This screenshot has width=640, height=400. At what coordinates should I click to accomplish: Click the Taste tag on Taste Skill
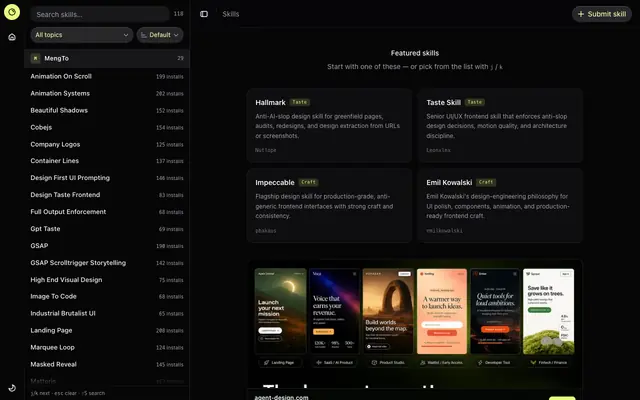[475, 102]
